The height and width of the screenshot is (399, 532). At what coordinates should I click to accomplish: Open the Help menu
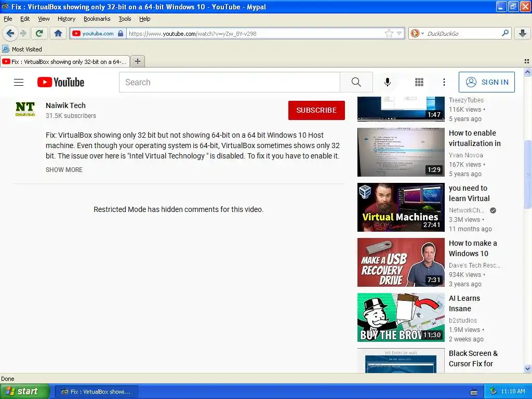145,19
